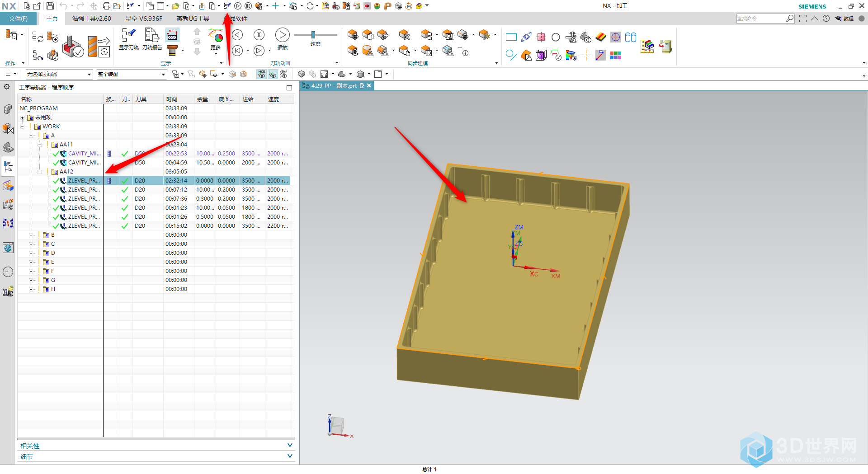
Task: Click the Print icon in the top toolbar
Action: click(107, 6)
